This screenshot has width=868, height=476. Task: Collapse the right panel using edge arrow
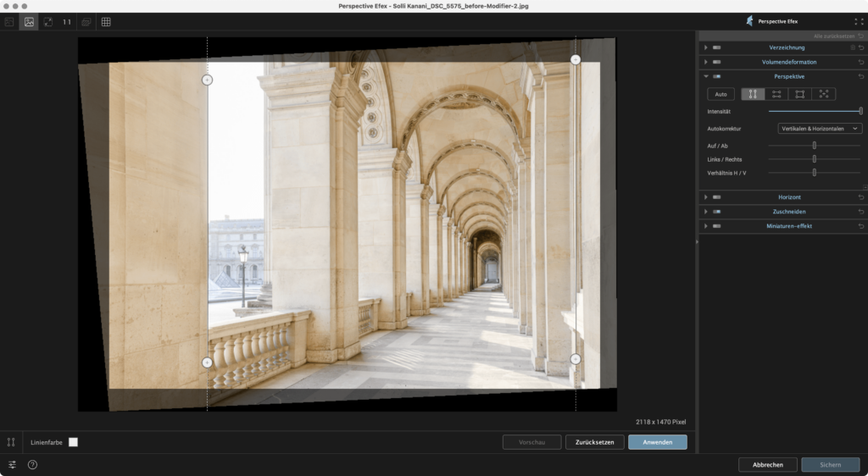tap(697, 241)
